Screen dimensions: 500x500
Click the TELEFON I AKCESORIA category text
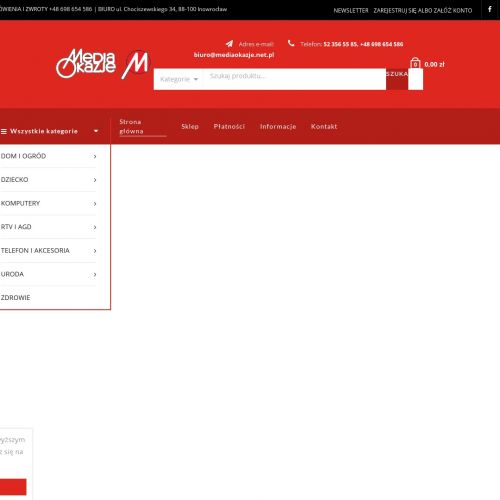point(35,251)
